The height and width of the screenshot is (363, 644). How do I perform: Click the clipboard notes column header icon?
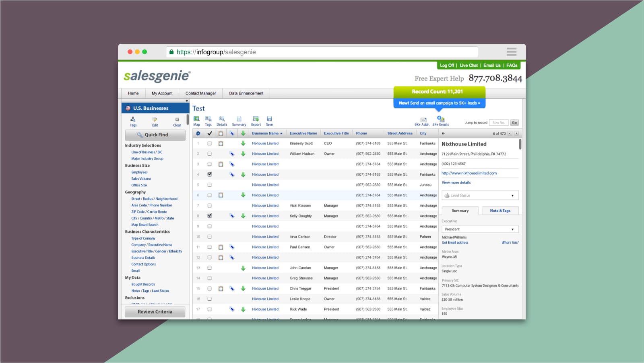pos(221,133)
